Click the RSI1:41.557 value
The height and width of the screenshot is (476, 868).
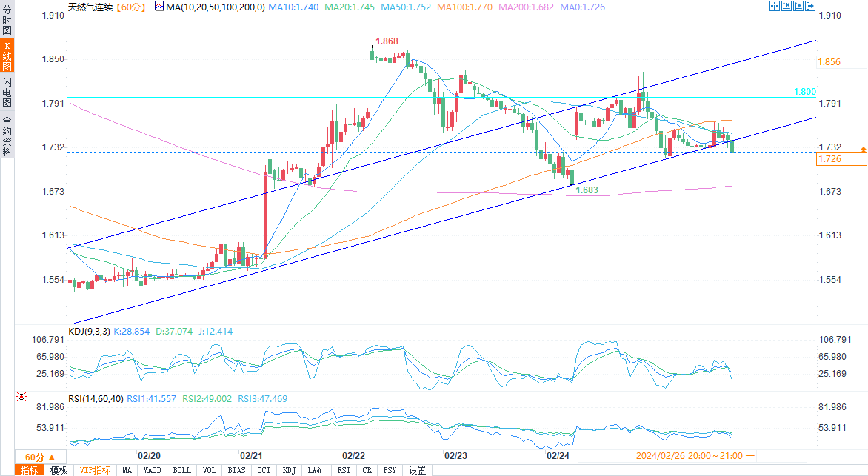click(152, 398)
